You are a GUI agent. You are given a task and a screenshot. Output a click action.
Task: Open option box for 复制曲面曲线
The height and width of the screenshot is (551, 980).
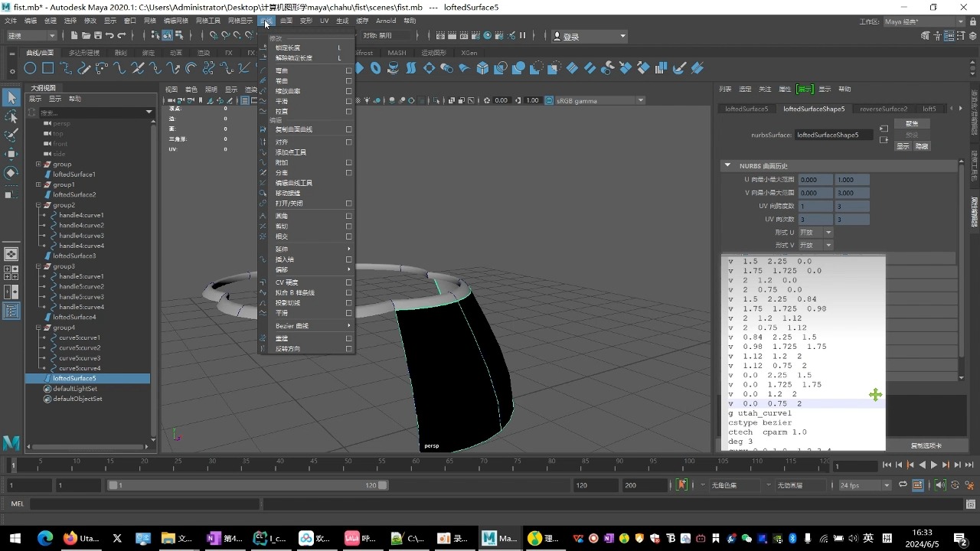point(349,129)
